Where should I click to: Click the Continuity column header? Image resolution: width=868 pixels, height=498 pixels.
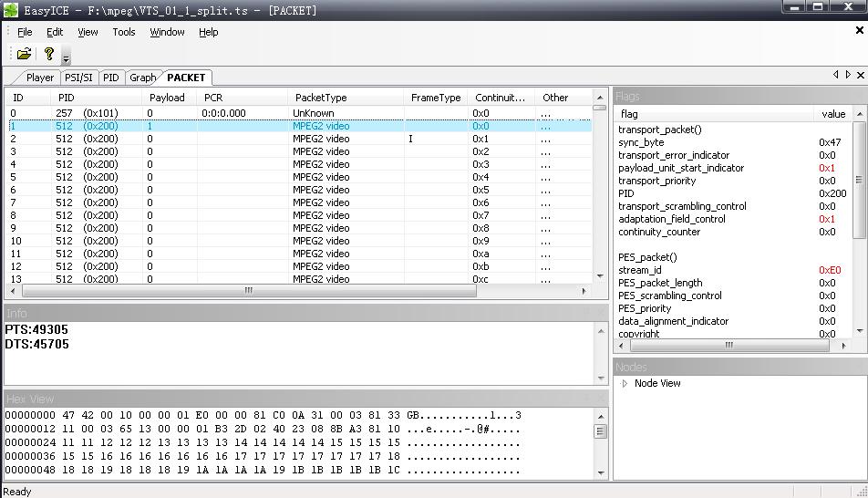[501, 98]
